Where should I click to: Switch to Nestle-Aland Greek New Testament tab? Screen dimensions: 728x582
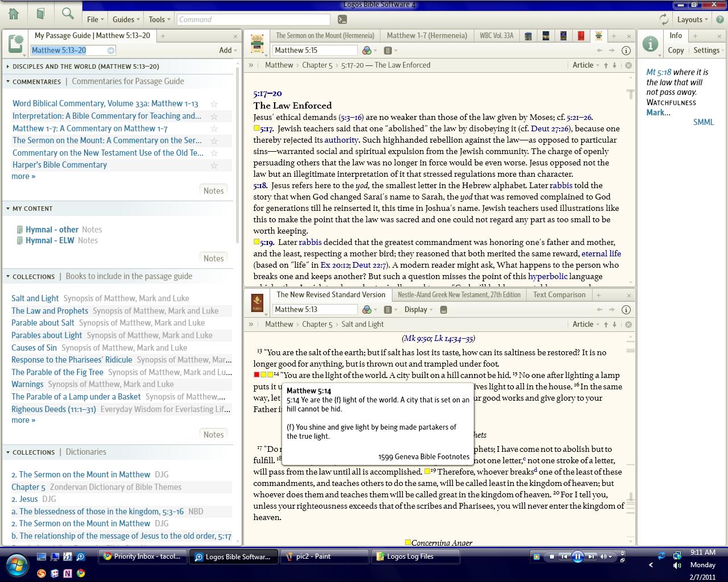459,295
